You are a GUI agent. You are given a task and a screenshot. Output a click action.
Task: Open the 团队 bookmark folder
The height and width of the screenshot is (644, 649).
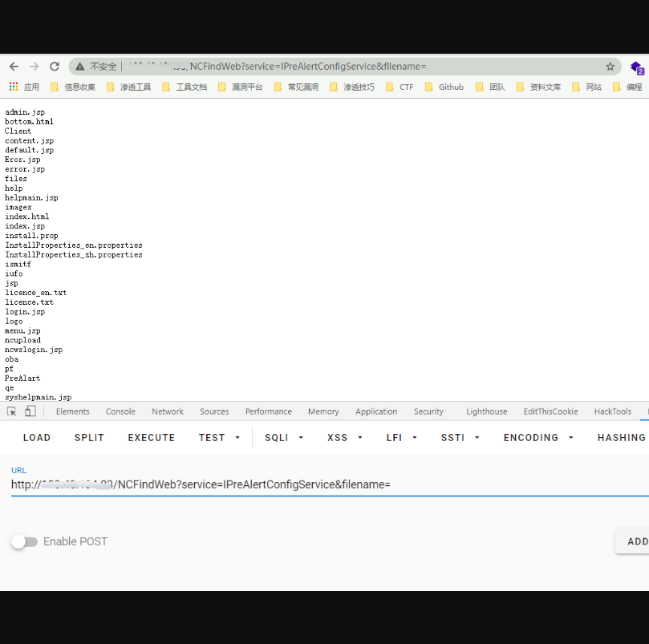(x=490, y=87)
